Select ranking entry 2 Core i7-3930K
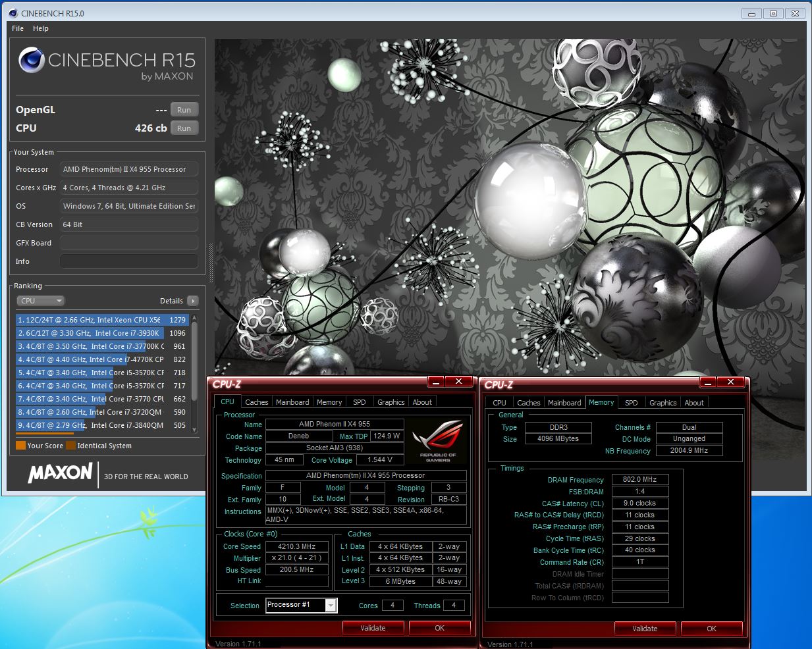Image resolution: width=812 pixels, height=649 pixels. click(x=102, y=333)
